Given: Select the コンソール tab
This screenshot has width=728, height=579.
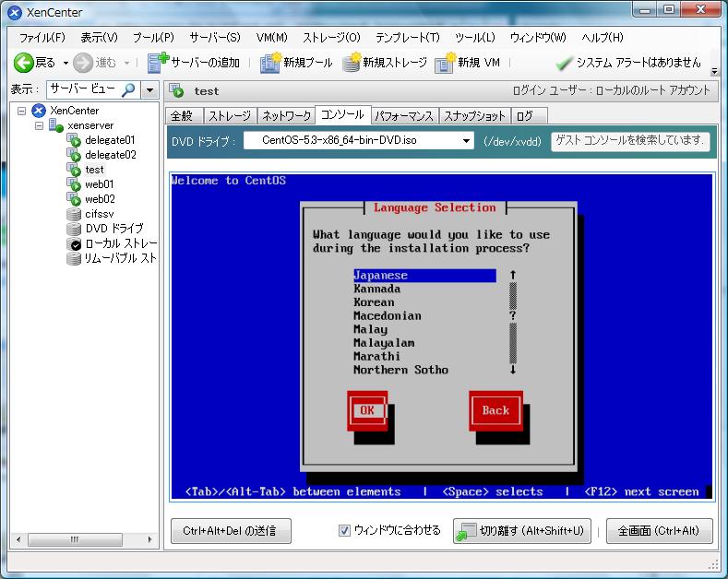Looking at the screenshot, I should pos(342,114).
